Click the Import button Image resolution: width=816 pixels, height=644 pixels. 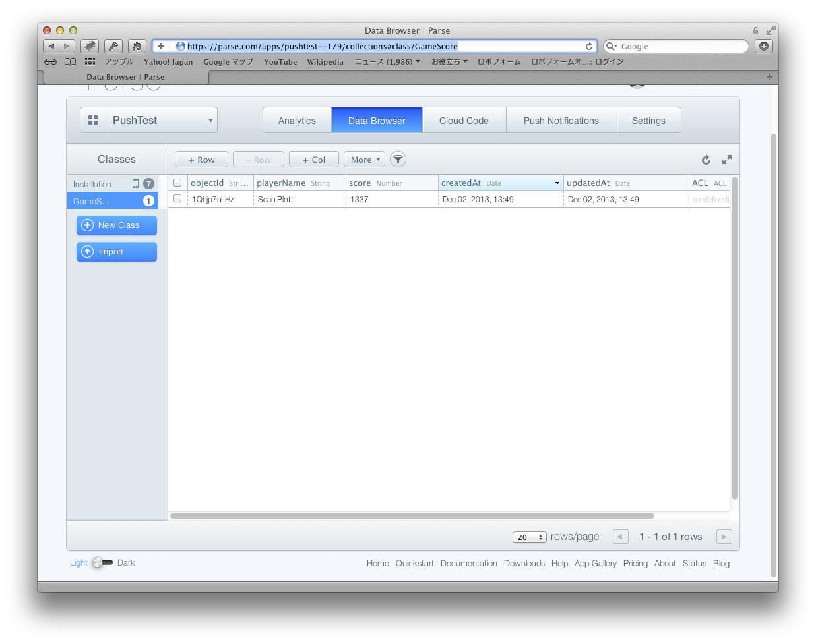pos(117,252)
